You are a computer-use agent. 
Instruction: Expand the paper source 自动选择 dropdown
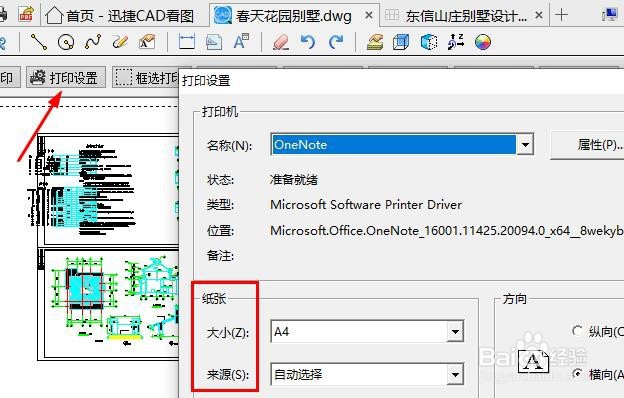(455, 374)
